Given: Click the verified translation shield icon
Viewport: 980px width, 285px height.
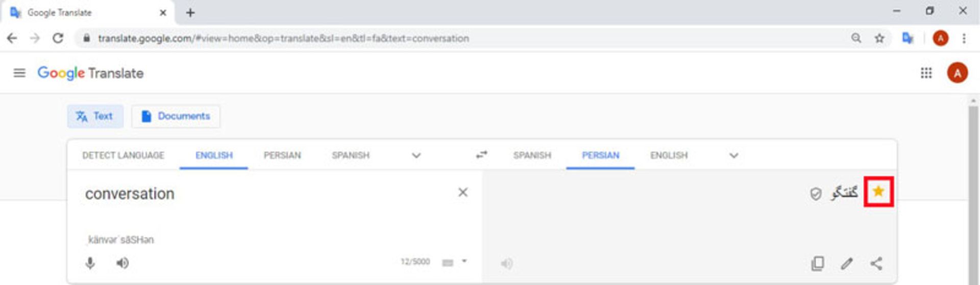Looking at the screenshot, I should [x=816, y=194].
